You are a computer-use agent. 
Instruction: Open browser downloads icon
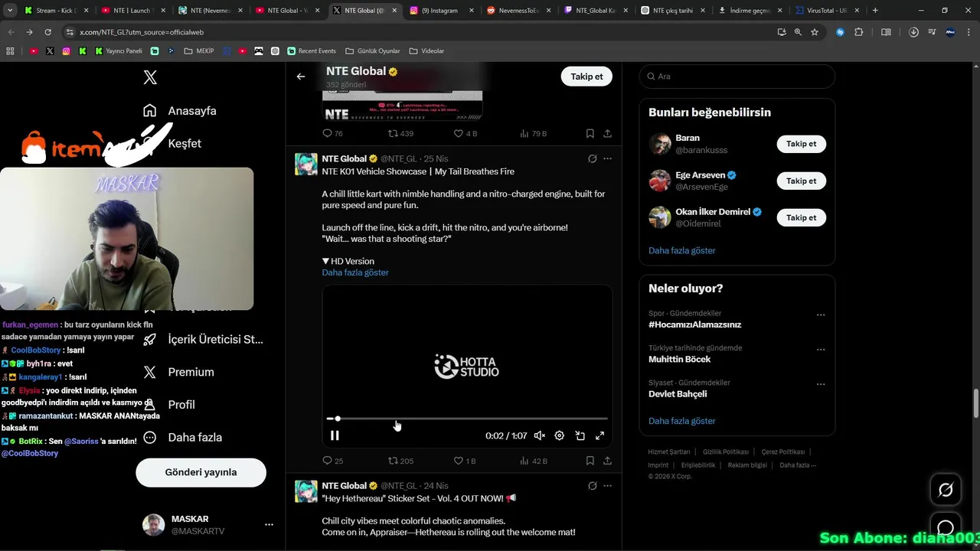913,32
